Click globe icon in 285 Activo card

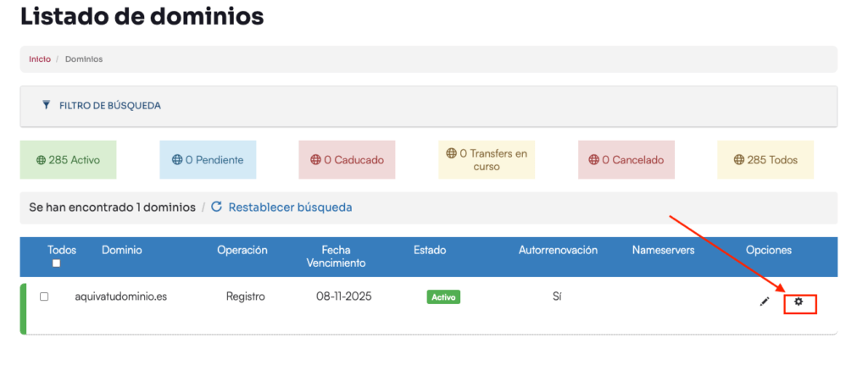41,160
